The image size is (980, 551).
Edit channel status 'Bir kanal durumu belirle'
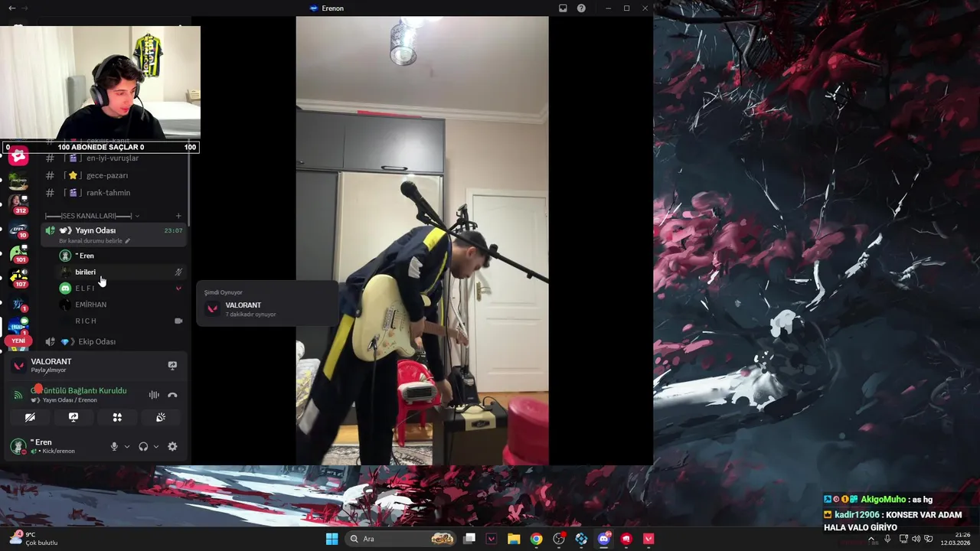[x=94, y=241]
